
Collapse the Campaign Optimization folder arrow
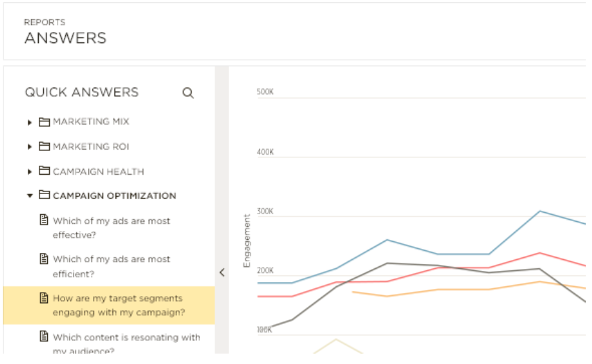point(30,196)
